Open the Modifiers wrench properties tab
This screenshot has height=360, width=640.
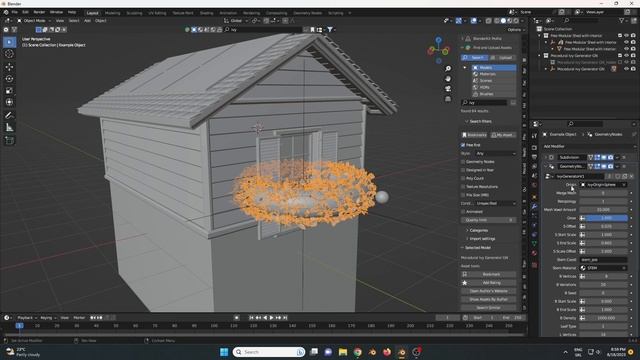coord(534,207)
